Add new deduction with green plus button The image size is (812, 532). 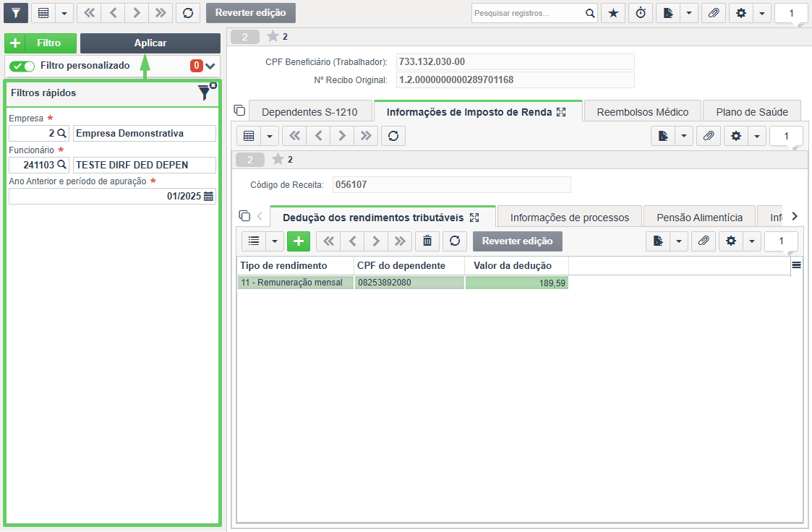pyautogui.click(x=299, y=241)
